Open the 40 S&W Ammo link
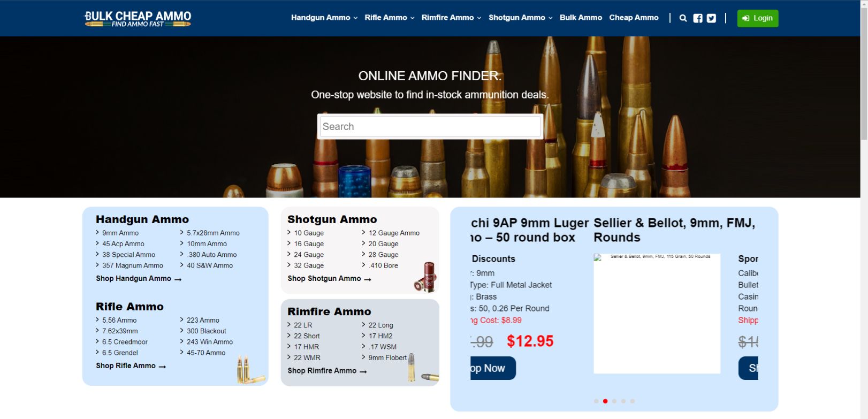 pyautogui.click(x=210, y=265)
